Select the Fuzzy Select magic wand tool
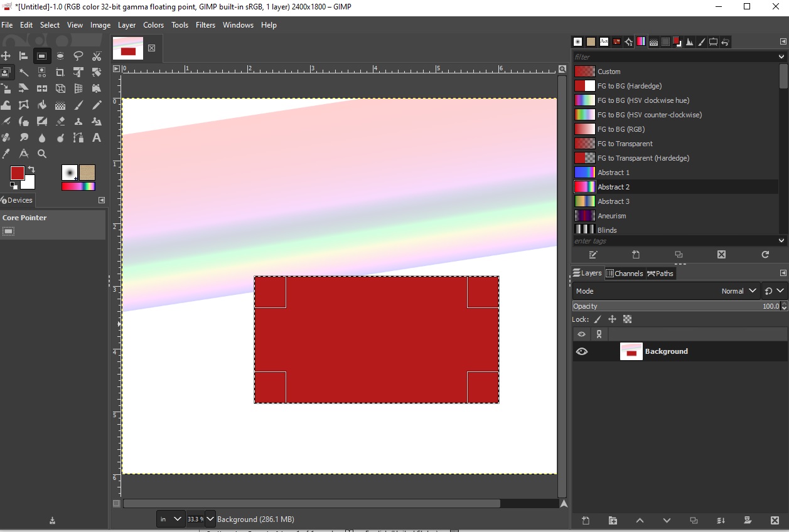 [x=24, y=72]
